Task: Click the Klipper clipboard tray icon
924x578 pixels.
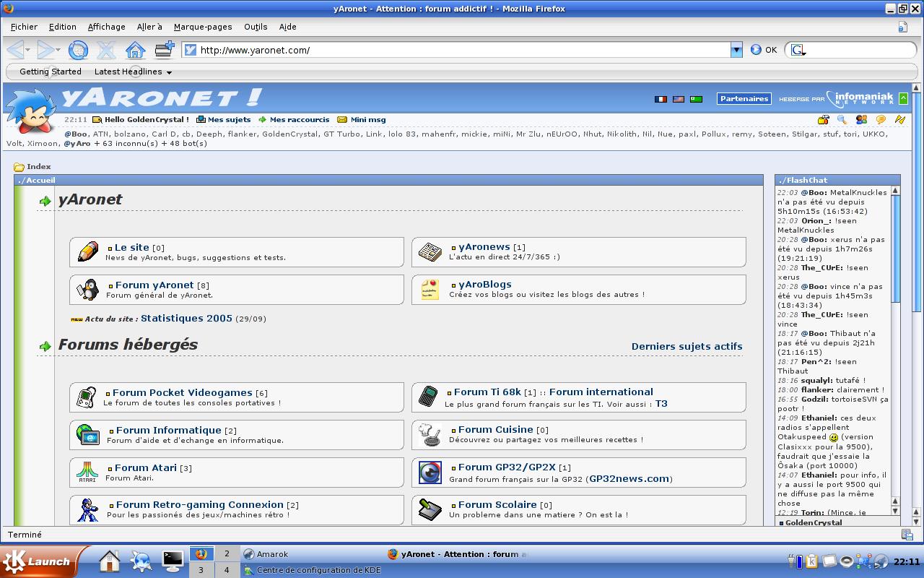Action: click(x=811, y=561)
